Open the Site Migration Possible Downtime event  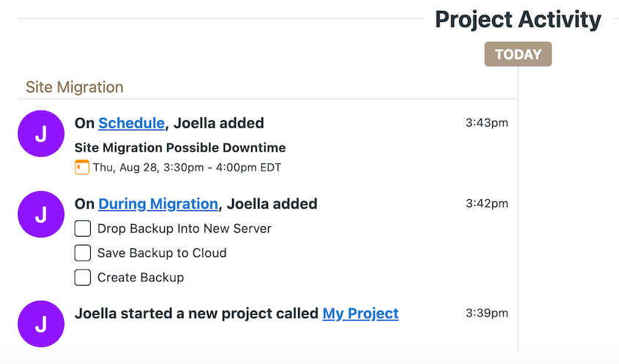(180, 148)
